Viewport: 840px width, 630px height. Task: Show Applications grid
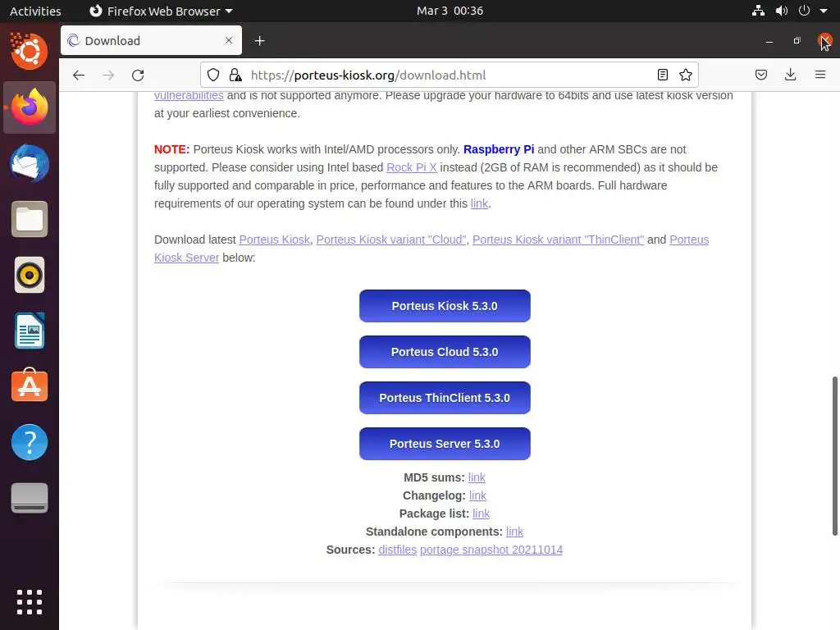click(30, 601)
